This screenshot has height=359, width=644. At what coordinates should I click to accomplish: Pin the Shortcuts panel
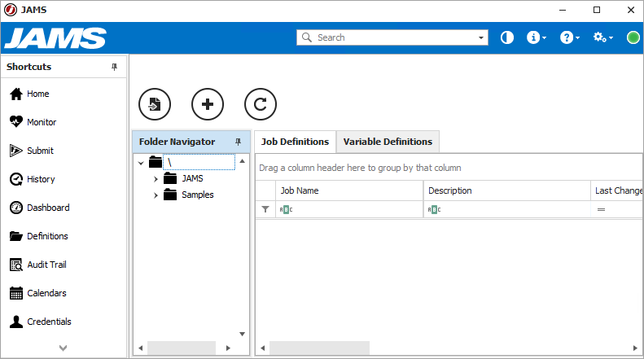click(x=115, y=67)
